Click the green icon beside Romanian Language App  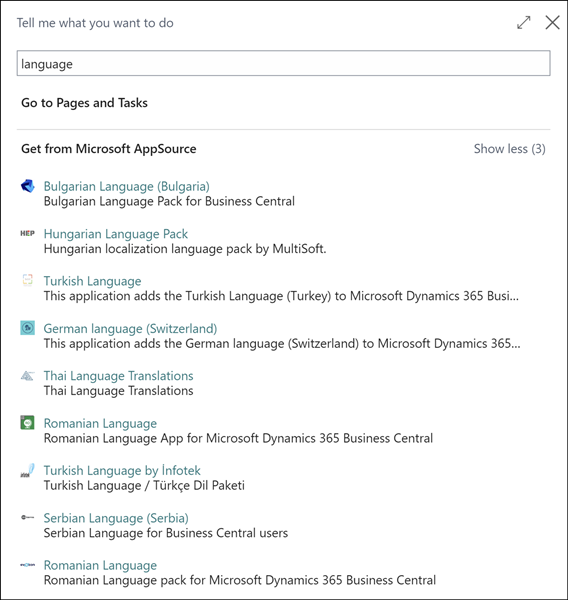(28, 423)
